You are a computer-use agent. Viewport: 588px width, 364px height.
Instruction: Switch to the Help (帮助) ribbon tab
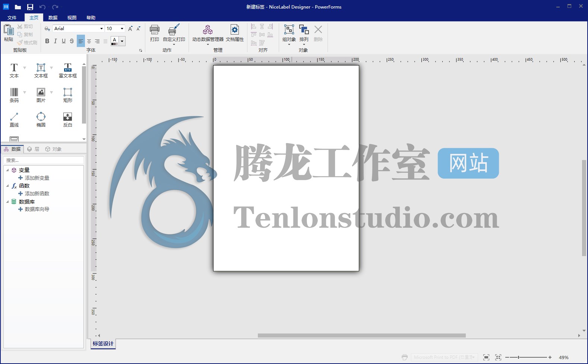point(91,17)
